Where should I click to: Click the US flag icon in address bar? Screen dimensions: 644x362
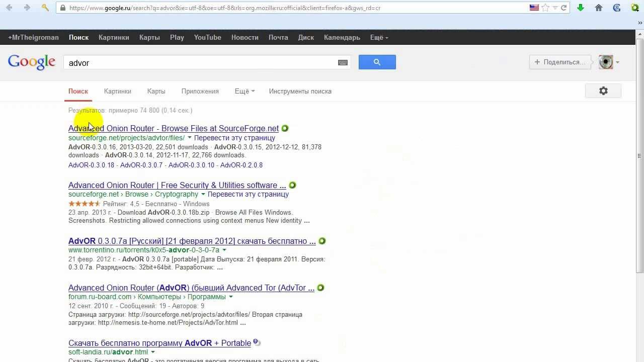pos(534,8)
